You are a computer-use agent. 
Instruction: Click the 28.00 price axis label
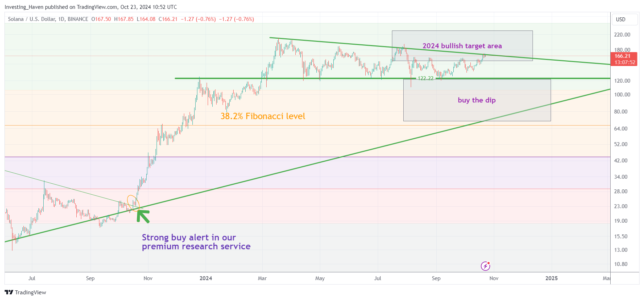621,191
